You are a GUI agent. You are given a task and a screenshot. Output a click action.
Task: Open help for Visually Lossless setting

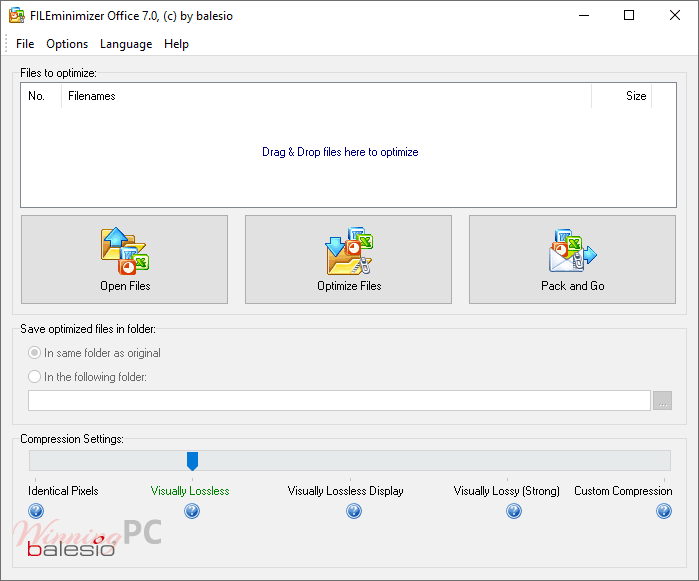coord(192,511)
